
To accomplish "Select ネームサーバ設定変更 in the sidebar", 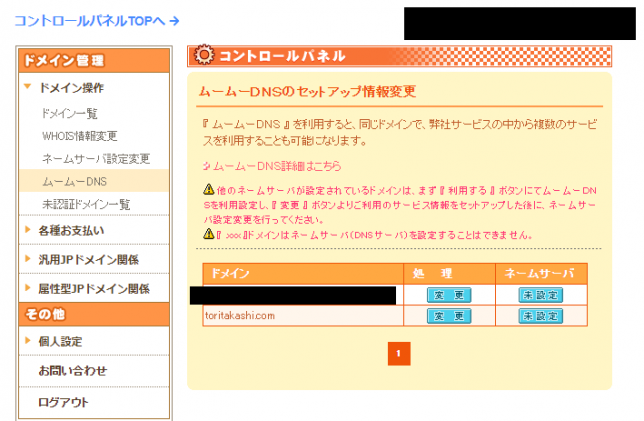I will click(96, 159).
